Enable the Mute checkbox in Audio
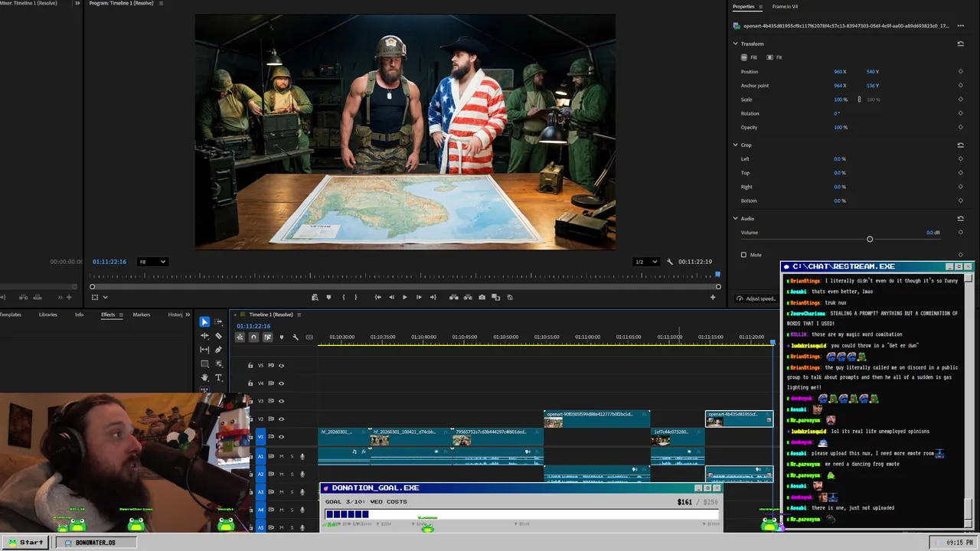Screen dimensions: 980x551 coord(743,255)
